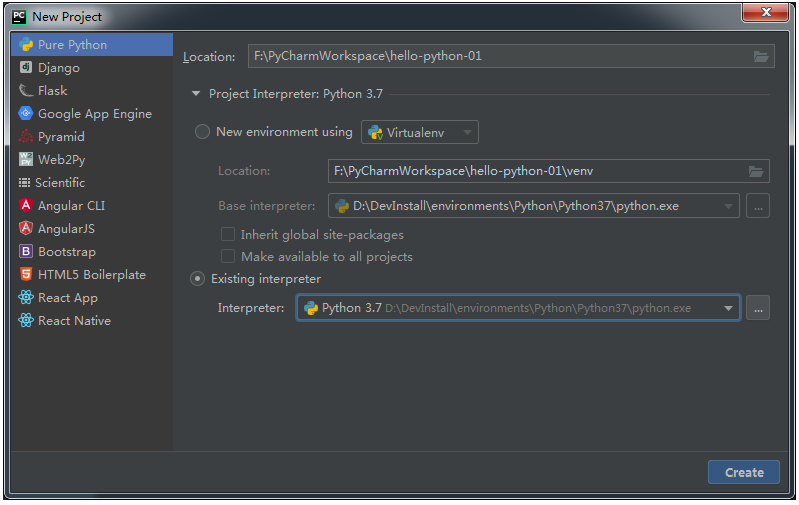Select Existing interpreter radio button
799x505 pixels.
(198, 279)
